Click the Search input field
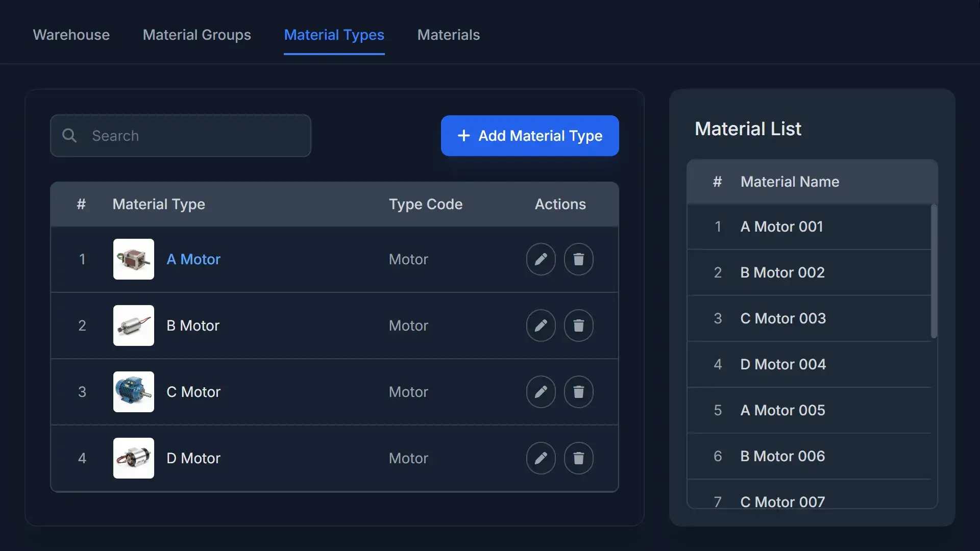Viewport: 980px width, 551px height. click(194, 136)
